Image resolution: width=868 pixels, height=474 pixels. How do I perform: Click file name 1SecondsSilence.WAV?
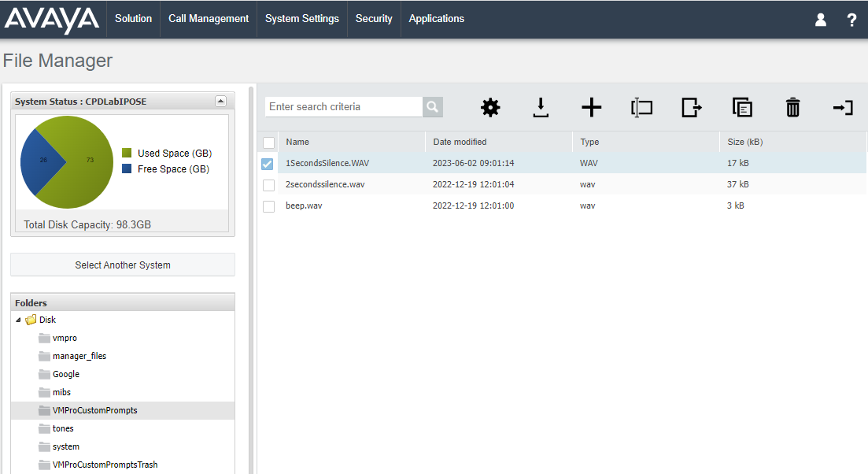coord(327,163)
